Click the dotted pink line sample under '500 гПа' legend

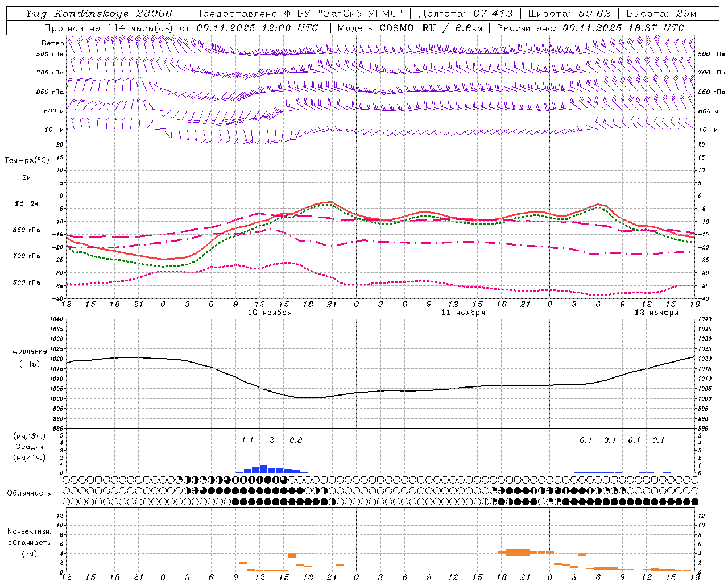click(x=26, y=289)
